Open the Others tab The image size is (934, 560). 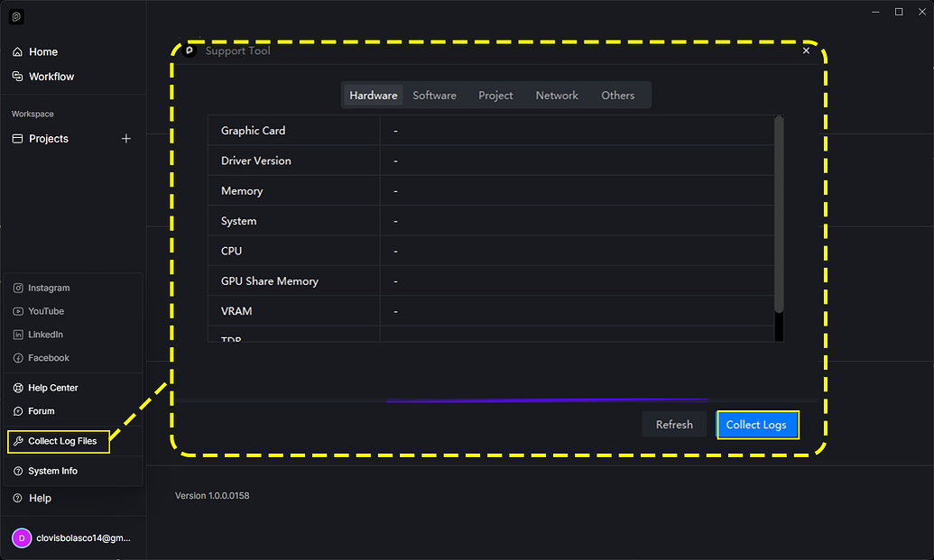pyautogui.click(x=617, y=95)
